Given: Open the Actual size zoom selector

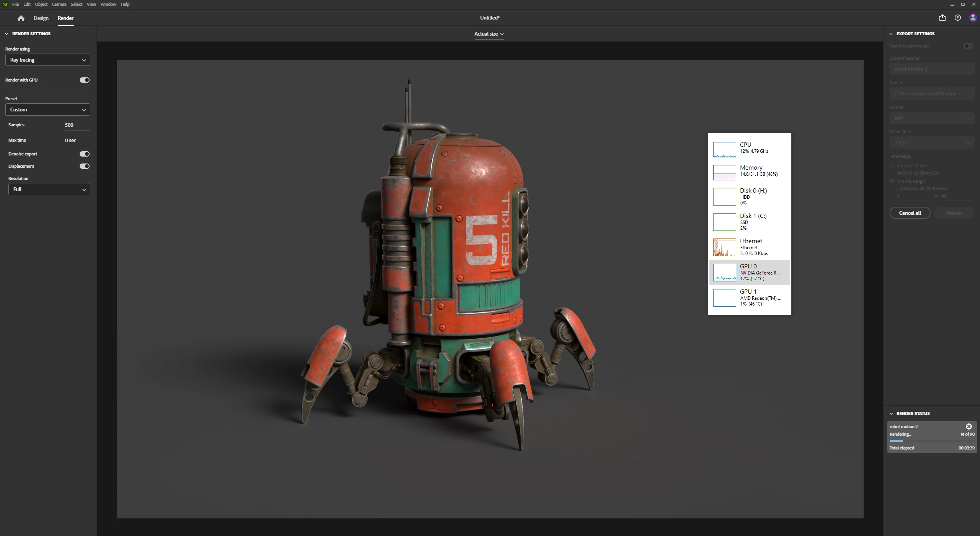Looking at the screenshot, I should click(489, 34).
